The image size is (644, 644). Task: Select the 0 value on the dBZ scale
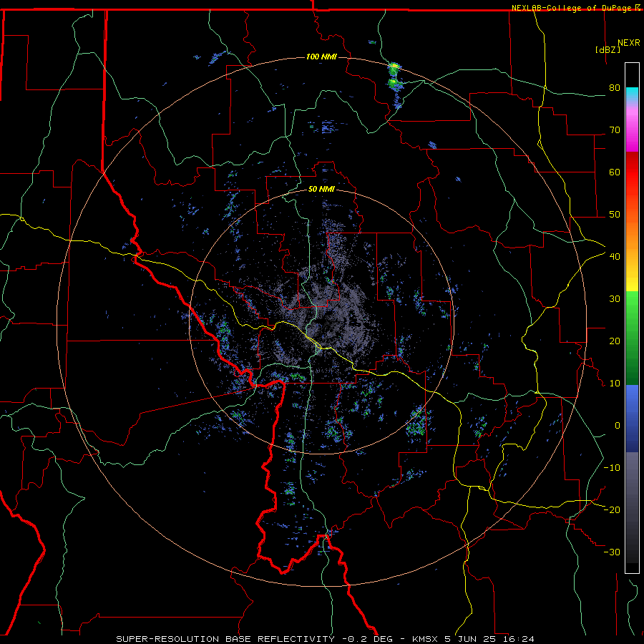coord(618,426)
